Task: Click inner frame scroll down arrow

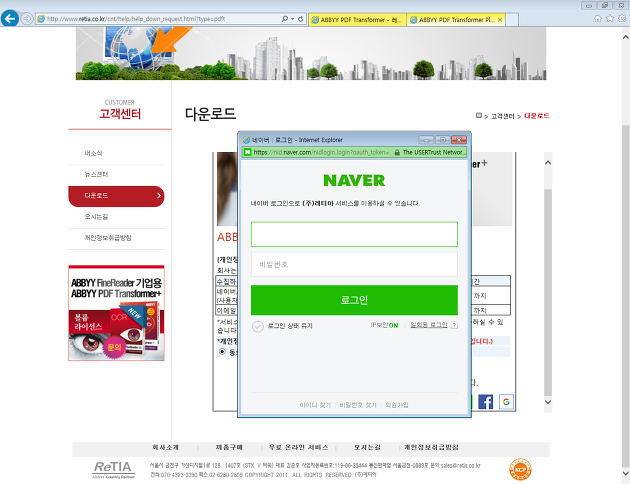Action: coord(548,402)
